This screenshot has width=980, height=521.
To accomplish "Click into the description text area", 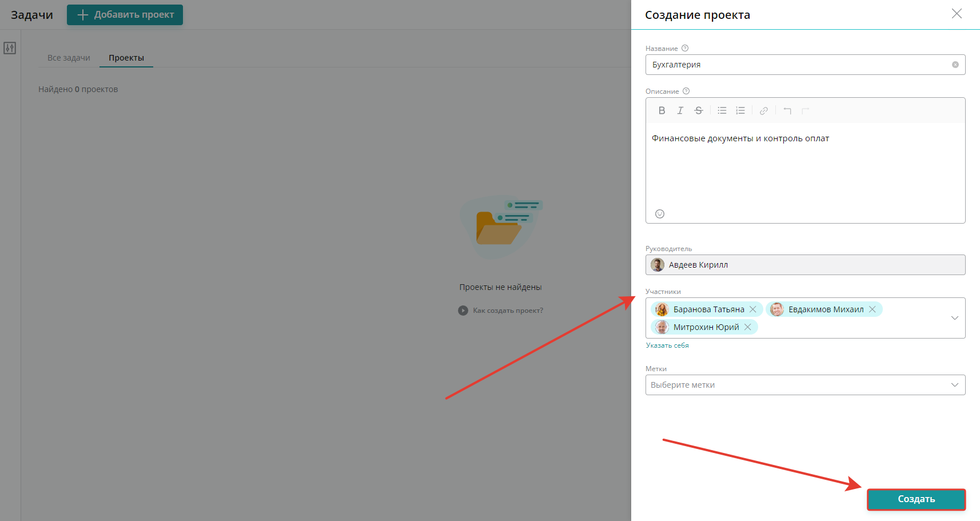I will (x=805, y=165).
